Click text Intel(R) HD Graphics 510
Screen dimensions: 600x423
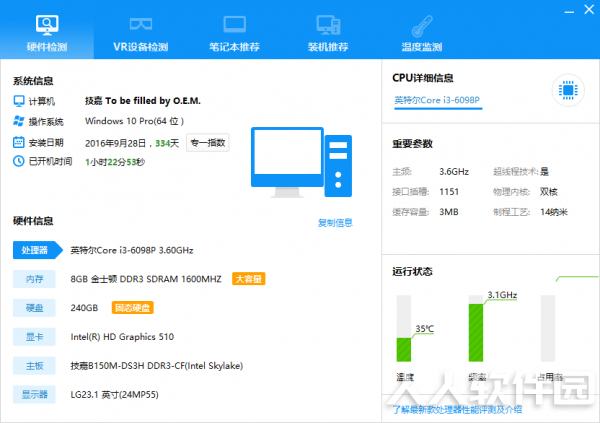click(x=122, y=337)
